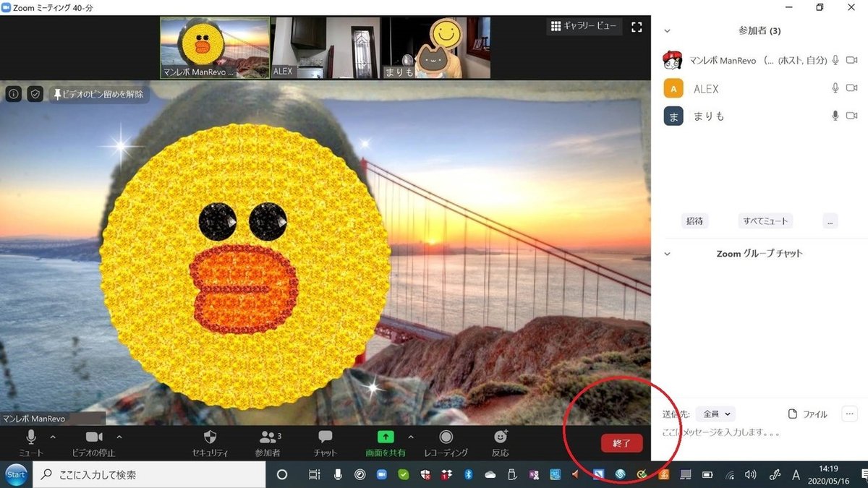Open meeting info icon at top-left of video
Viewport: 868px width, 488px height.
click(14, 94)
